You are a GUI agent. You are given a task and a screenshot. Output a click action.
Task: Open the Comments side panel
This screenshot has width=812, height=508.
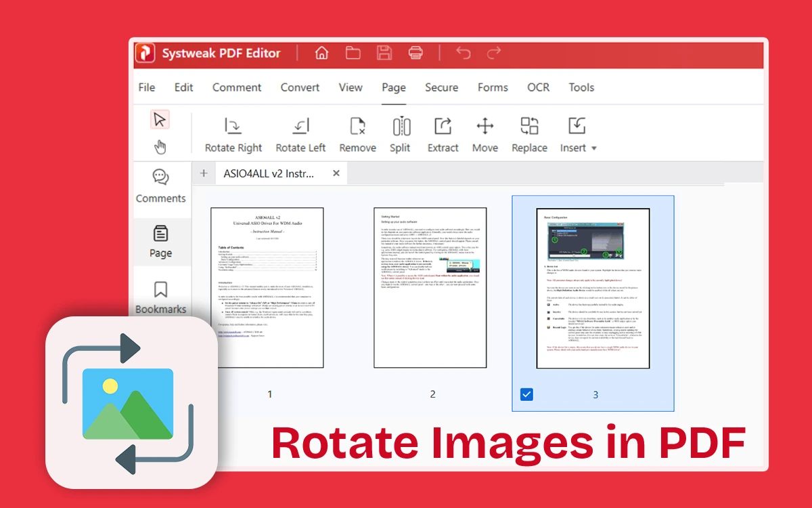coord(160,186)
